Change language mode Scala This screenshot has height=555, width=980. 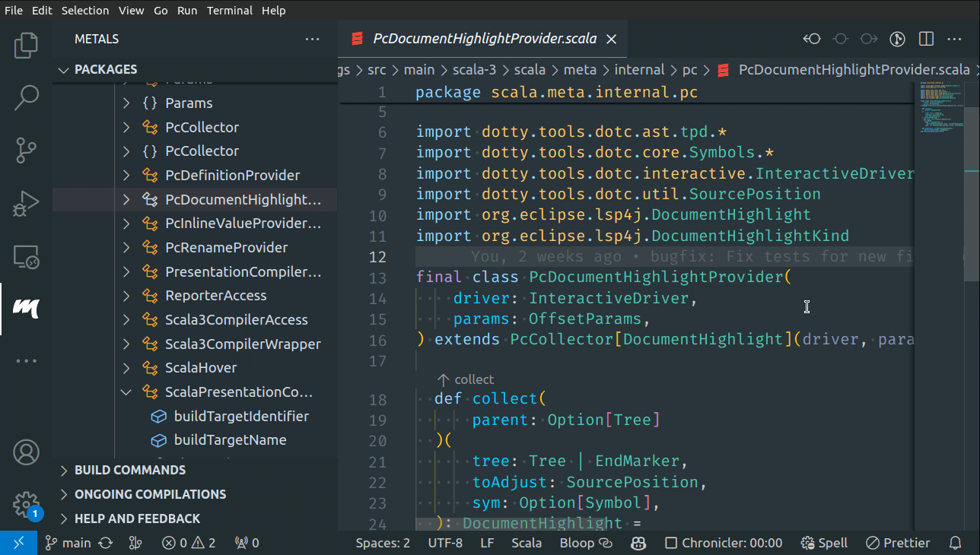click(527, 543)
